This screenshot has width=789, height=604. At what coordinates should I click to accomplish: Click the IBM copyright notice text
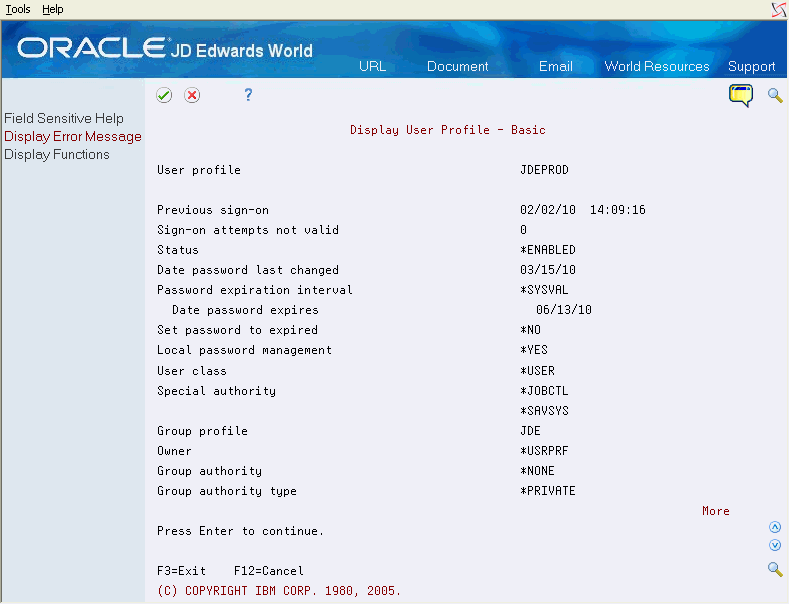tap(279, 591)
